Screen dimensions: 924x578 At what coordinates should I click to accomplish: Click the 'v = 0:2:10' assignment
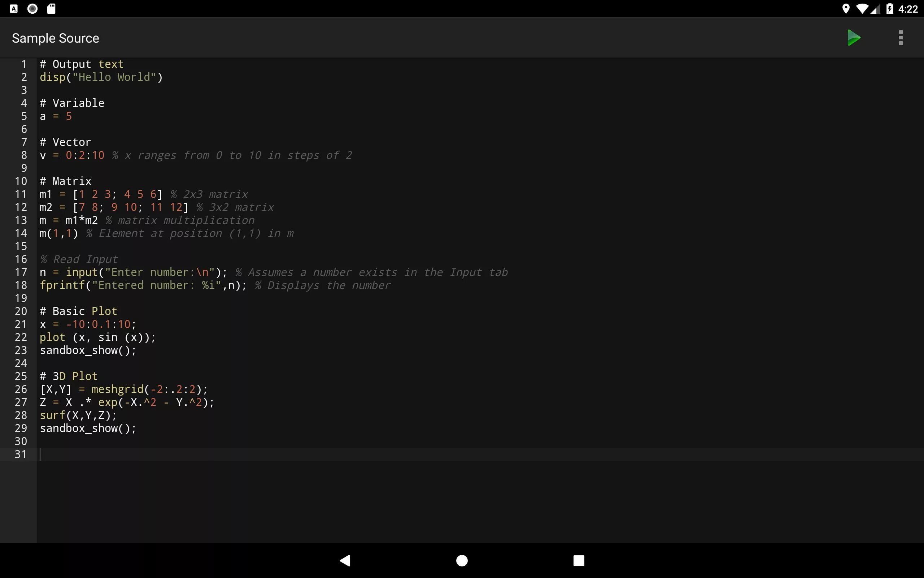(72, 155)
